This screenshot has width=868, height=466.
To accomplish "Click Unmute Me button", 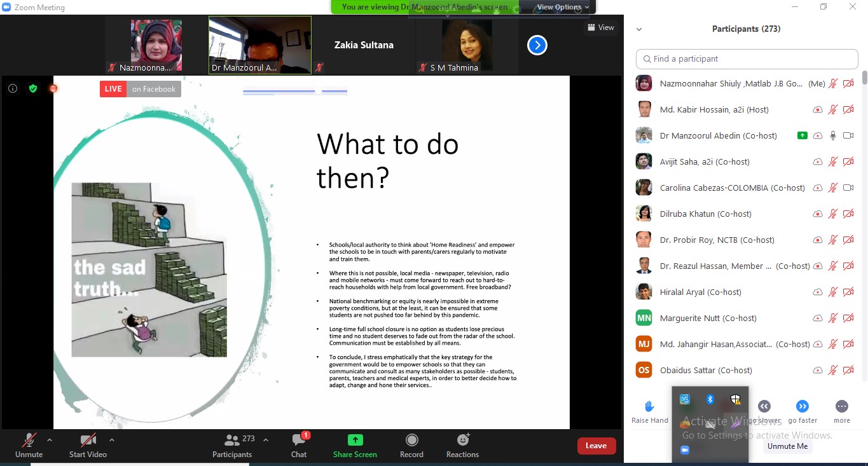I will click(787, 446).
